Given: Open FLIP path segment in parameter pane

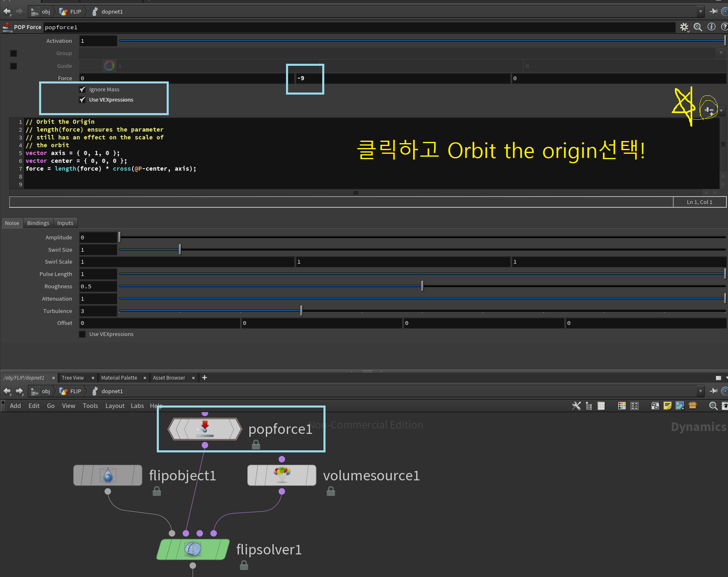Looking at the screenshot, I should 70,12.
